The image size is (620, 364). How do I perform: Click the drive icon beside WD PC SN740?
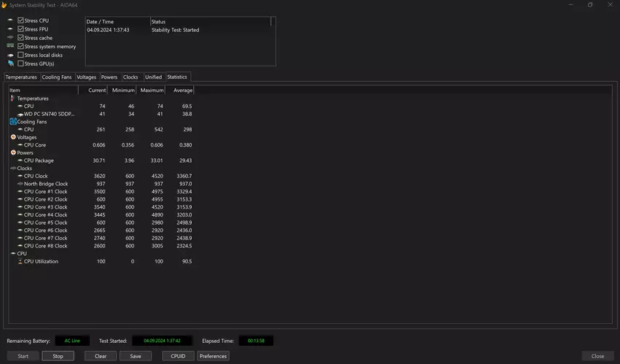20,114
